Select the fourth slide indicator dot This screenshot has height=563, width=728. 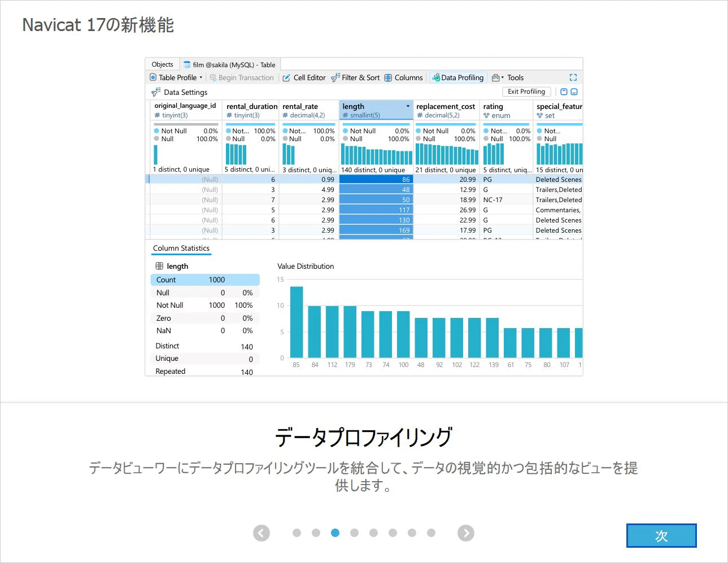pos(354,533)
